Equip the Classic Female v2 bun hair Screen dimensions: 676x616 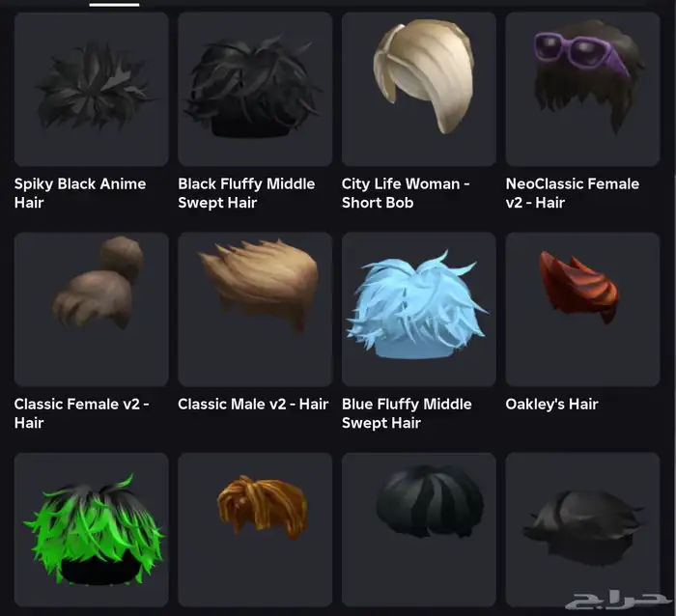click(x=92, y=310)
